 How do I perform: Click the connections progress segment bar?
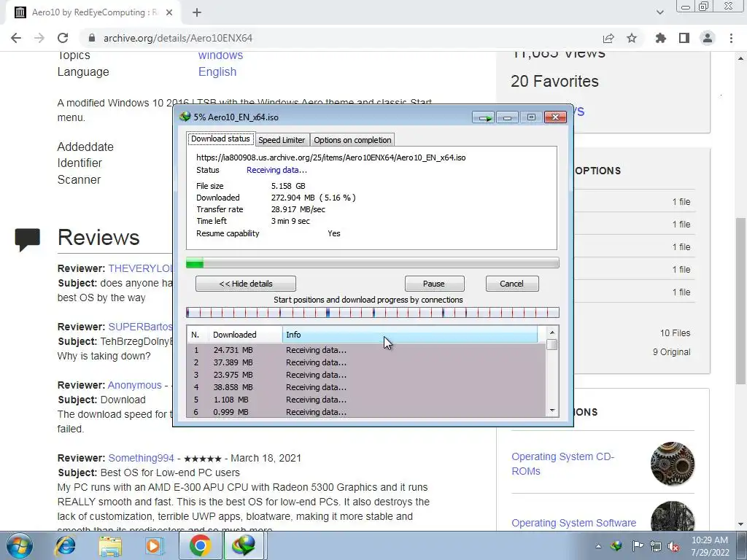coord(373,313)
